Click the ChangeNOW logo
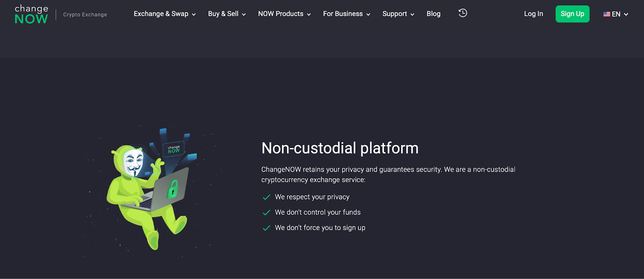The height and width of the screenshot is (279, 644). [31, 14]
